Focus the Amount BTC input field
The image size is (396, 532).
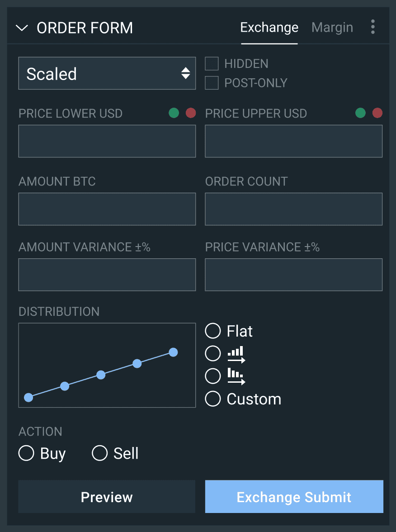[x=107, y=209]
